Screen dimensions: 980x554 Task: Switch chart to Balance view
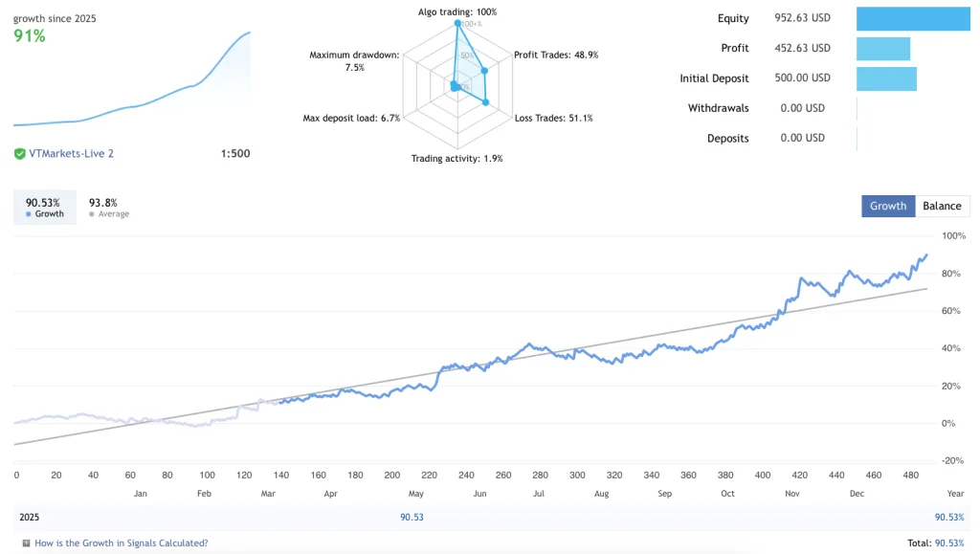(x=942, y=206)
